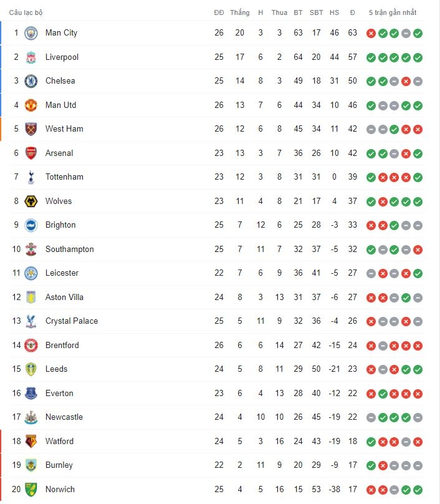Click the Thắng column header
Image resolution: width=440 pixels, height=504 pixels.
pyautogui.click(x=239, y=12)
